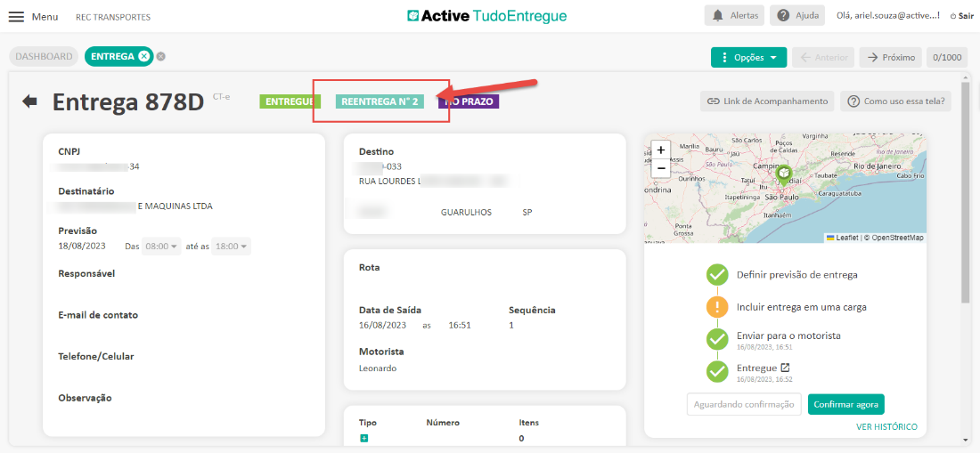The height and width of the screenshot is (453, 980).
Task: Click the 18/08/2023 forecast date
Action: tap(82, 246)
